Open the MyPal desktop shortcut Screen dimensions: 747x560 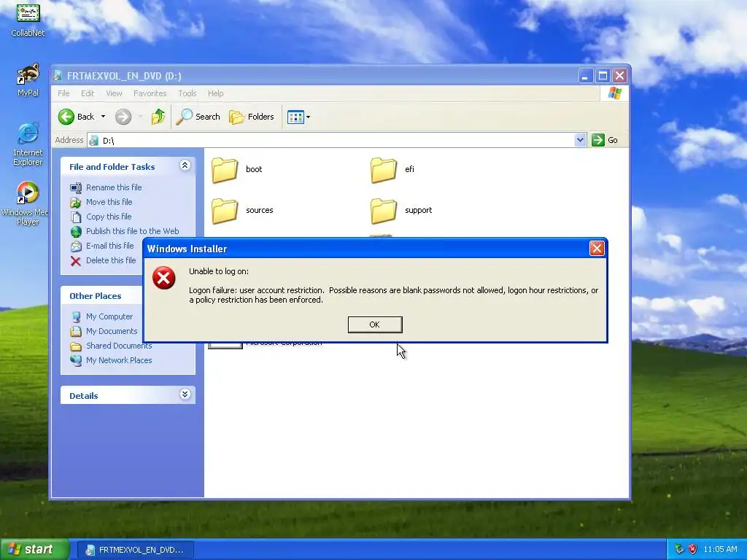click(x=28, y=80)
